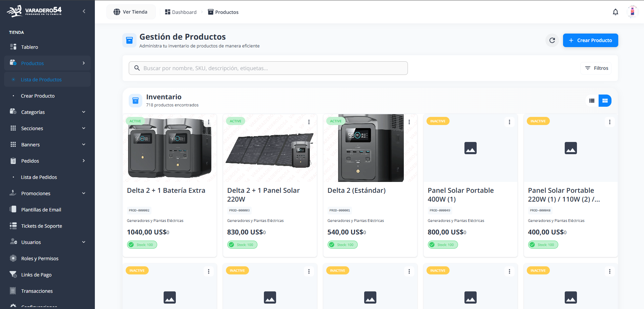The image size is (644, 309).
Task: Open options menu for Delta 2 (Estándar)
Action: [409, 122]
